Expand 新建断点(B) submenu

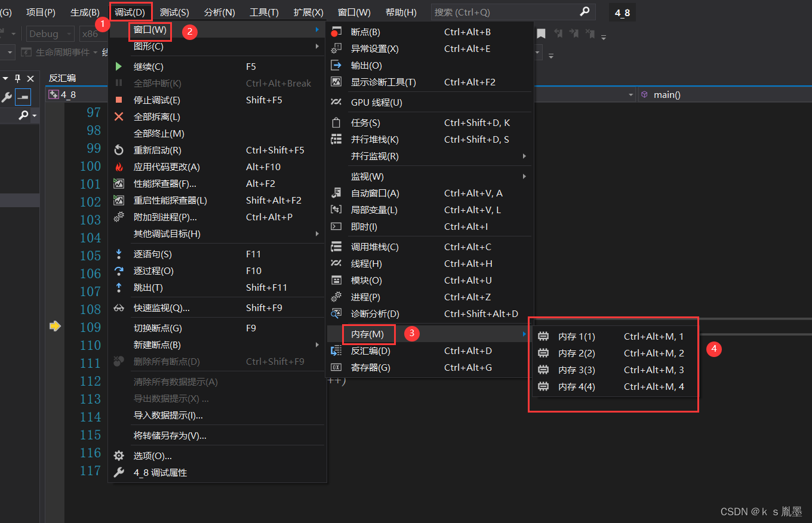pyautogui.click(x=217, y=345)
